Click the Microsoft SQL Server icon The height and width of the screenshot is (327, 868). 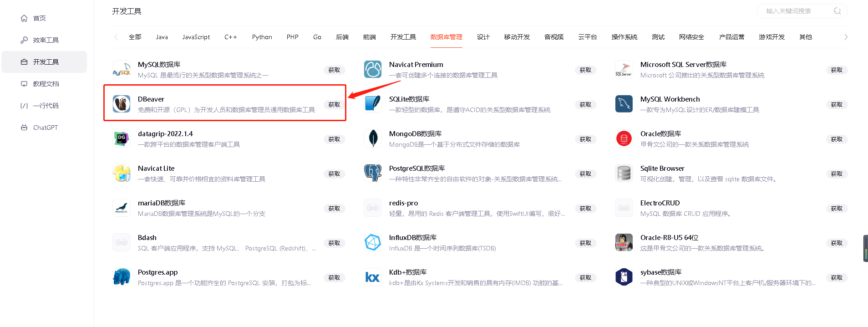[x=624, y=70]
